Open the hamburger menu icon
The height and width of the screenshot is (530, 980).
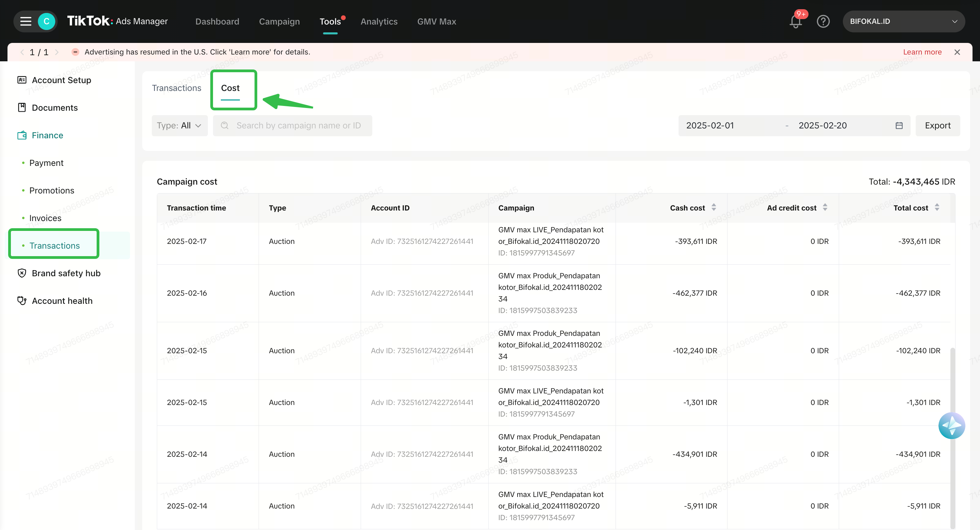pyautogui.click(x=26, y=21)
